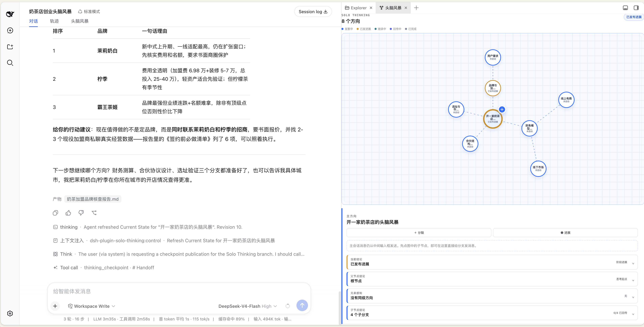
Task: Click the 标准模式 mode label
Action: pos(89,11)
